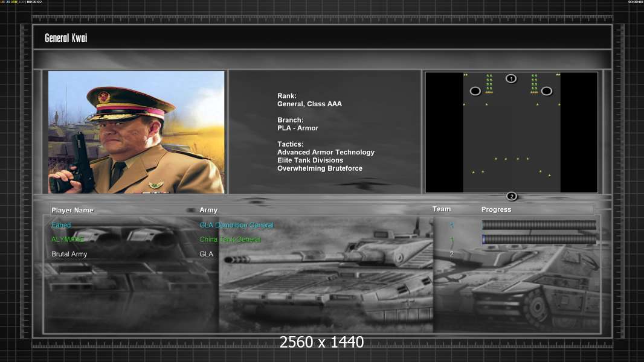Click the top-left corner stars on minimap
The width and height of the screenshot is (644, 362).
point(465,75)
